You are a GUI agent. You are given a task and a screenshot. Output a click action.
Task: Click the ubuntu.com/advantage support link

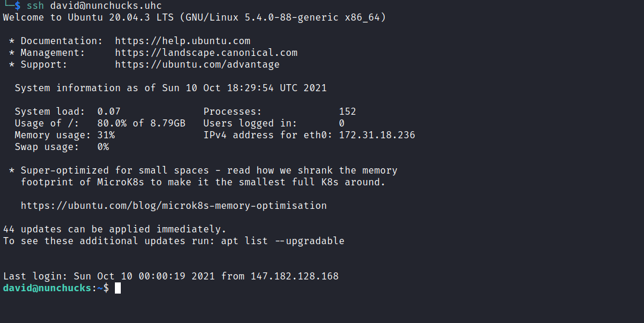197,65
